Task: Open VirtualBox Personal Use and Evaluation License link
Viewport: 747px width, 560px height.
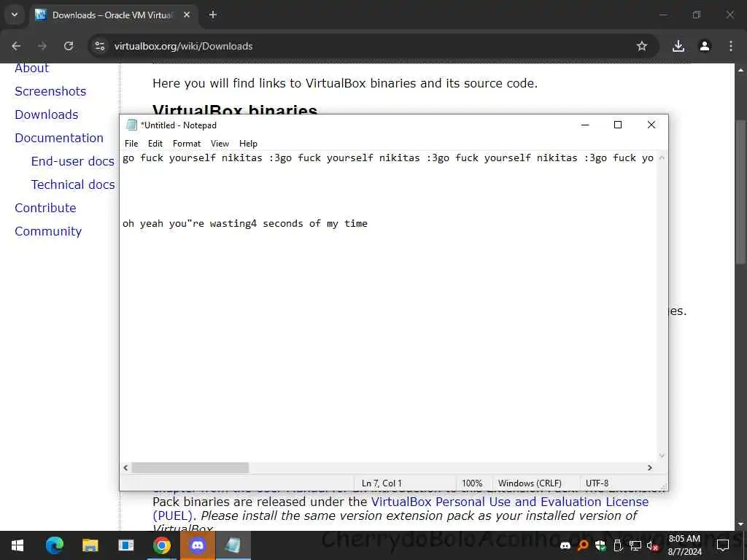Action: 510,502
